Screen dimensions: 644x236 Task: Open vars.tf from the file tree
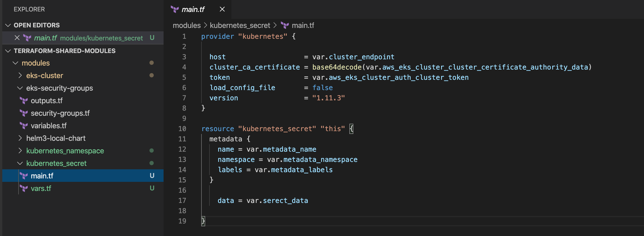pyautogui.click(x=41, y=188)
